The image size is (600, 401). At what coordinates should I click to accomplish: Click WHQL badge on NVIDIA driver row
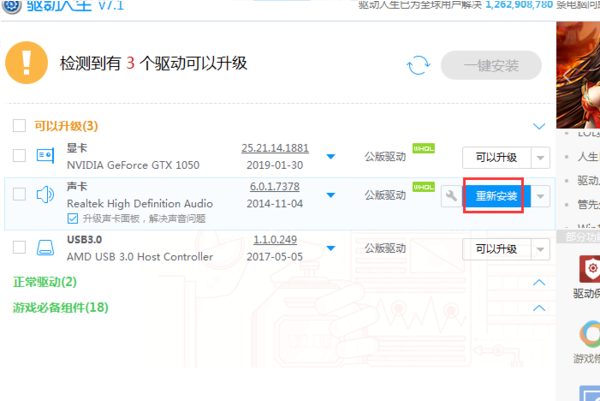423,148
